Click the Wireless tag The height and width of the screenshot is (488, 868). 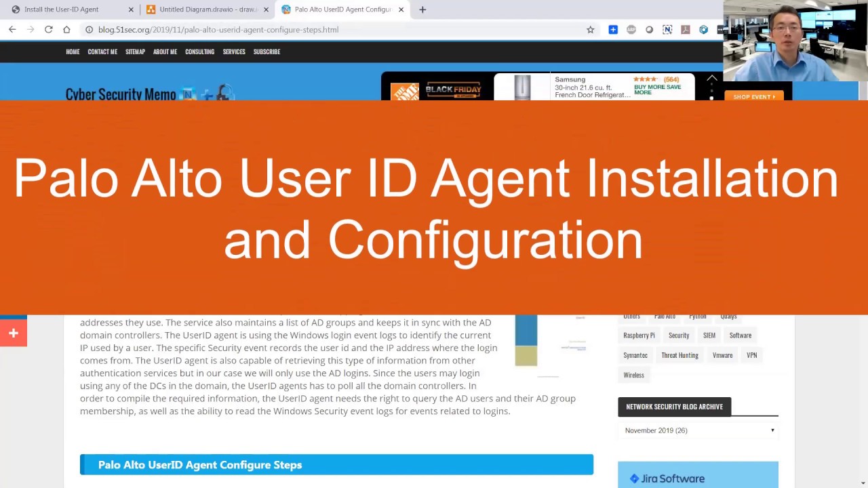click(x=634, y=375)
